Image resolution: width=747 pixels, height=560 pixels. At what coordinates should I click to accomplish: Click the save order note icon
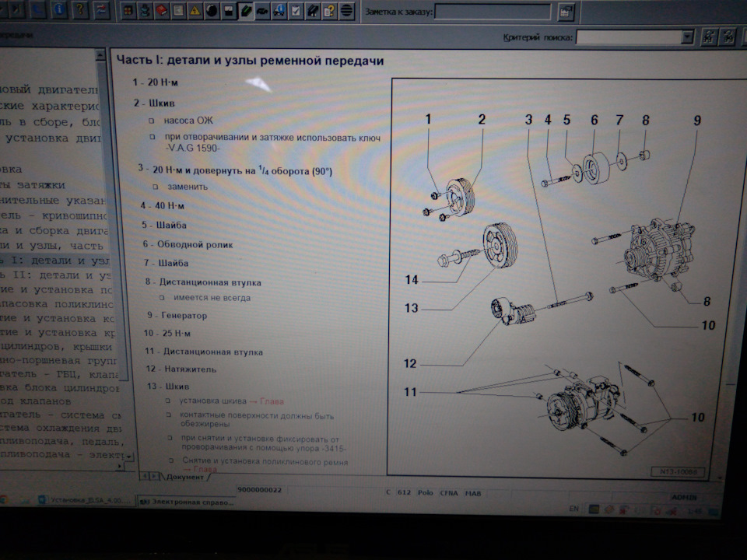coord(566,12)
